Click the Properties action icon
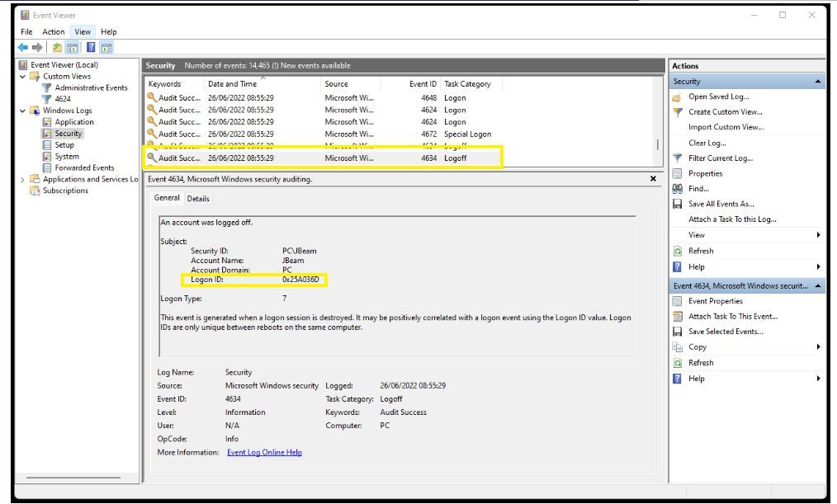 click(x=678, y=174)
